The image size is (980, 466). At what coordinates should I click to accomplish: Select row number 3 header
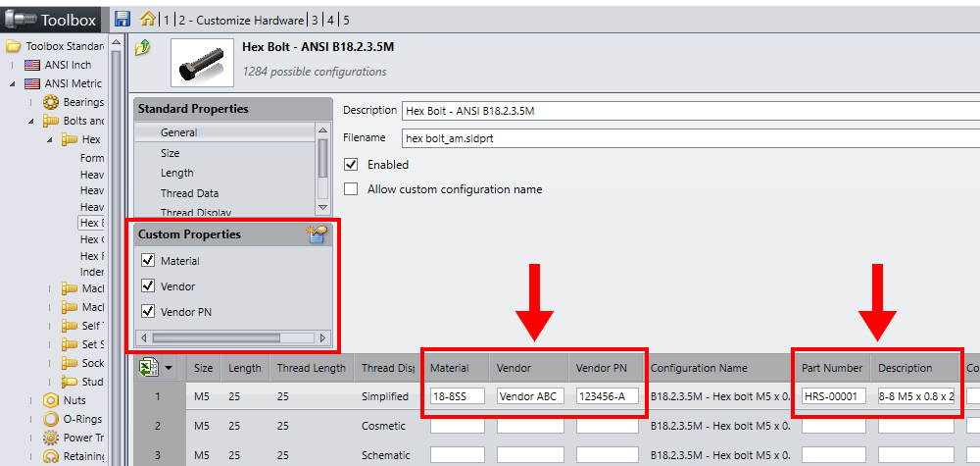click(160, 455)
